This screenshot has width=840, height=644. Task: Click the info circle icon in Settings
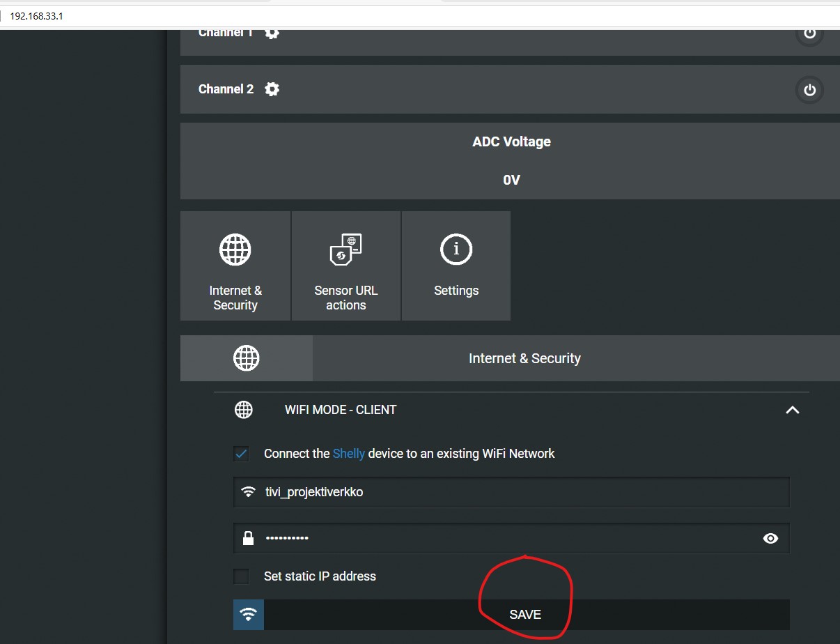coord(456,249)
